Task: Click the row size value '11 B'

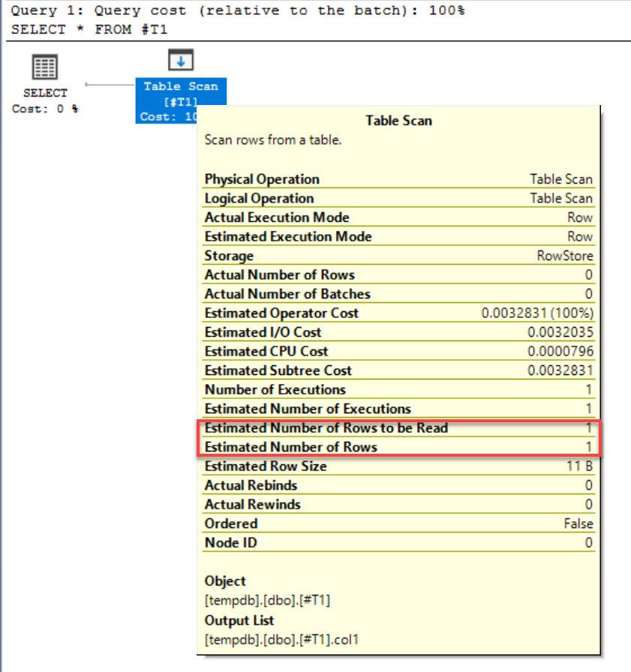Action: [579, 466]
